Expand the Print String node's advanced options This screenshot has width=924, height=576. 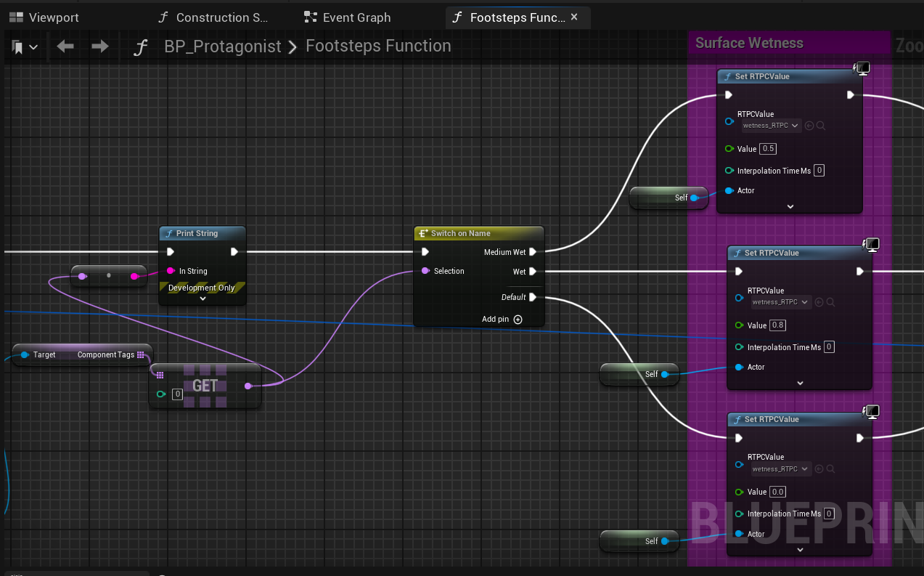point(203,298)
